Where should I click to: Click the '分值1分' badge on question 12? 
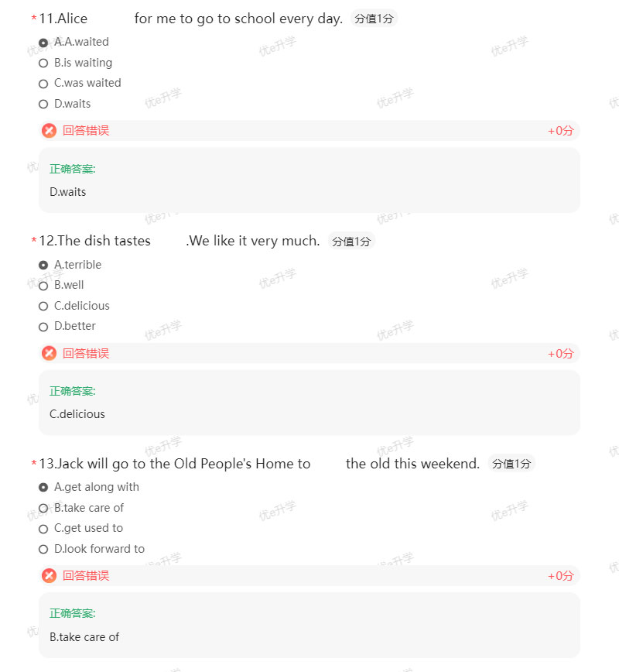click(x=351, y=241)
